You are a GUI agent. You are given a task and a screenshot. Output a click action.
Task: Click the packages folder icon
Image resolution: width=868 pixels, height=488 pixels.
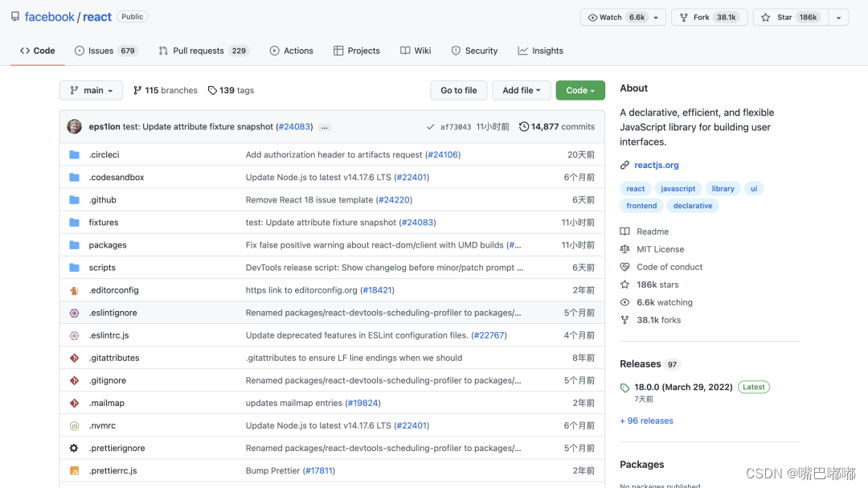pyautogui.click(x=74, y=245)
